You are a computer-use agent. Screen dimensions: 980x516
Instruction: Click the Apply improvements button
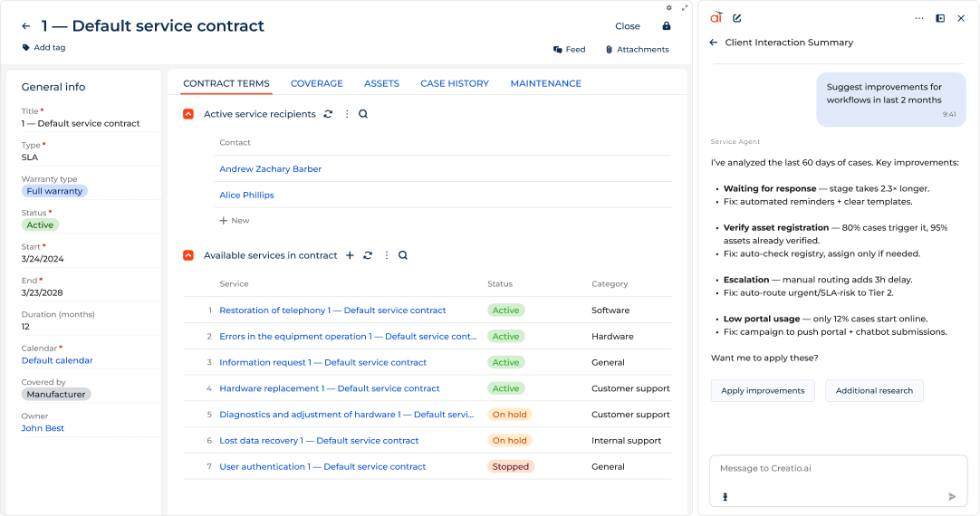[763, 390]
